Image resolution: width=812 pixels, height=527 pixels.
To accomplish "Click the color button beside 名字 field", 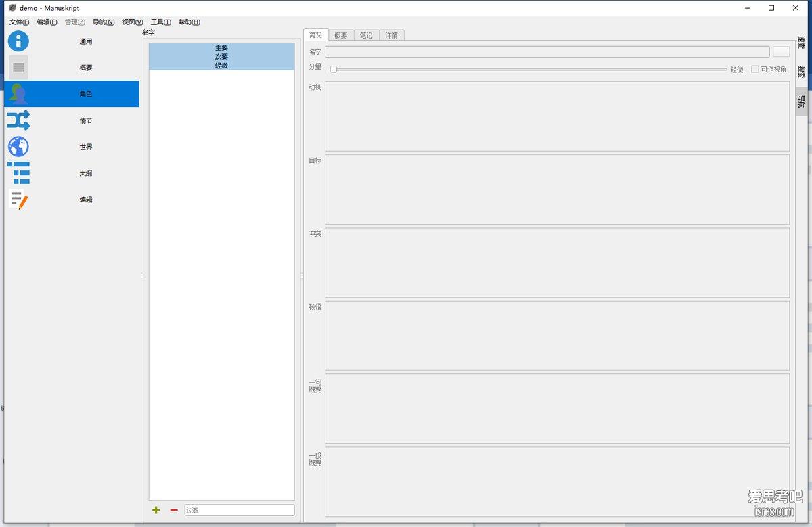I will pos(782,51).
